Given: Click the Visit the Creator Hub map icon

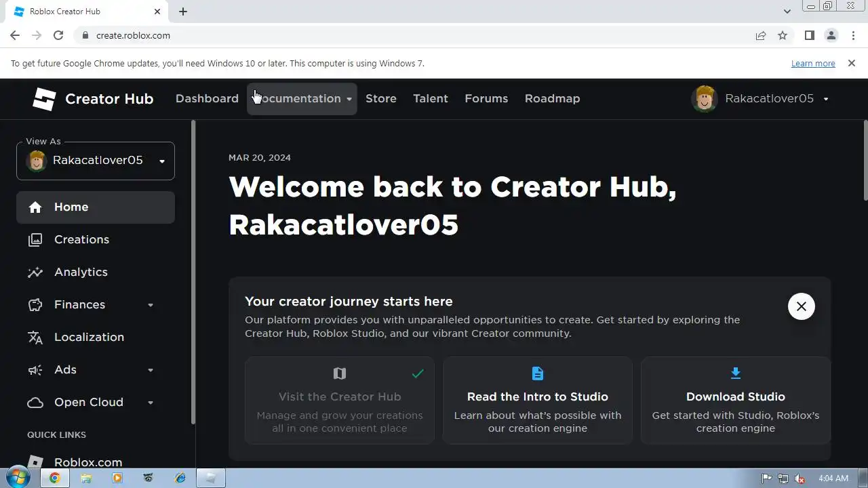Looking at the screenshot, I should (x=340, y=373).
